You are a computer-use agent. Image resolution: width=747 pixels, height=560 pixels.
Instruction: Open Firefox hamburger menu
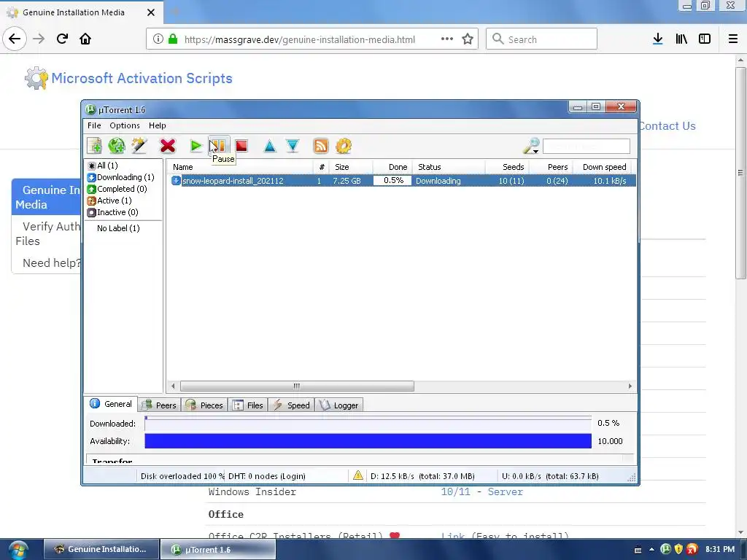coord(733,39)
